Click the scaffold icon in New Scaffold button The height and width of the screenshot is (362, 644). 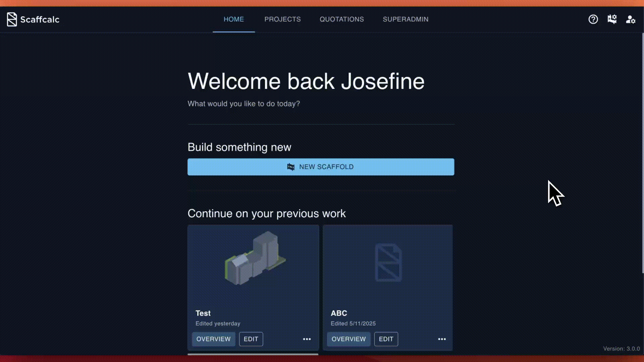291,167
